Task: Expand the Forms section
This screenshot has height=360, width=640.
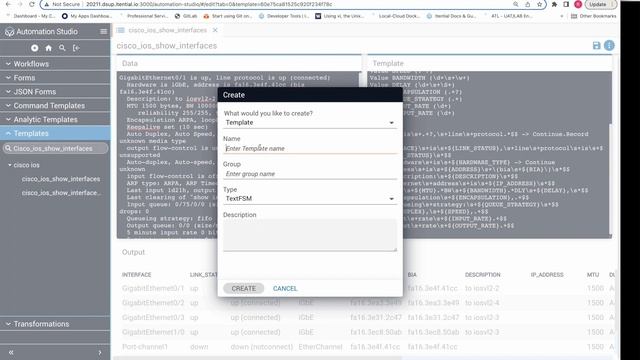Action: (x=55, y=78)
